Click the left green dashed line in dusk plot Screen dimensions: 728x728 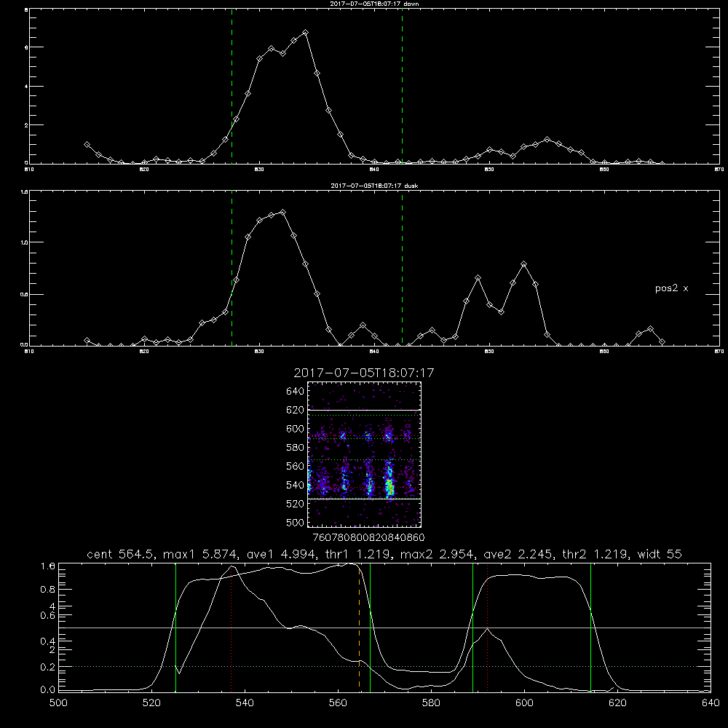(x=232, y=269)
